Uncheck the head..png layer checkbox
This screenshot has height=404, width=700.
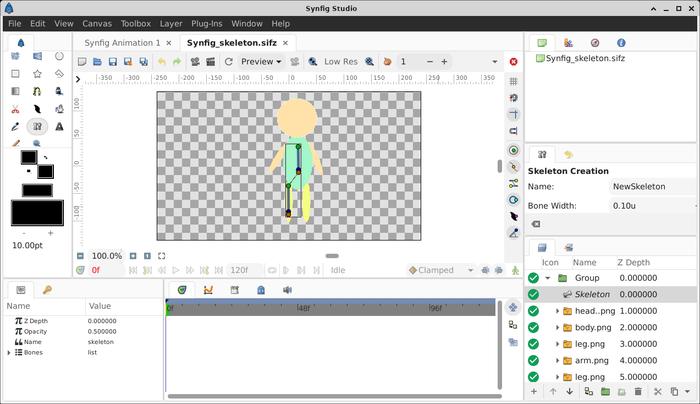[533, 311]
